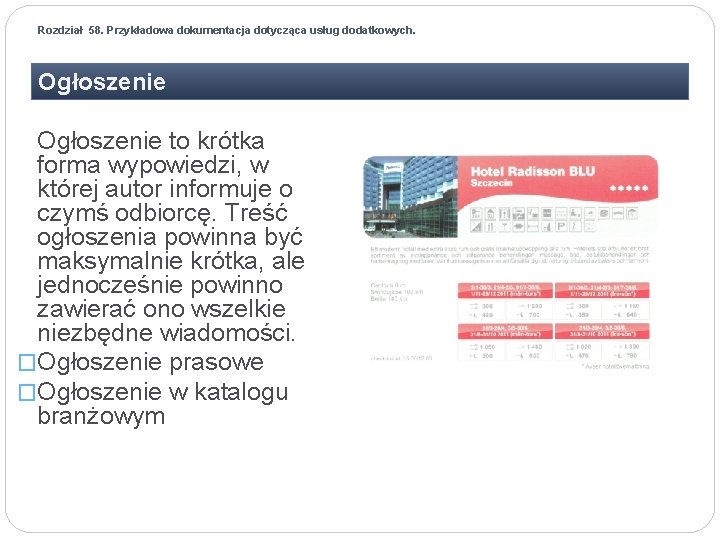
Task: Click the house-shaped amenity icon
Action: click(490, 214)
